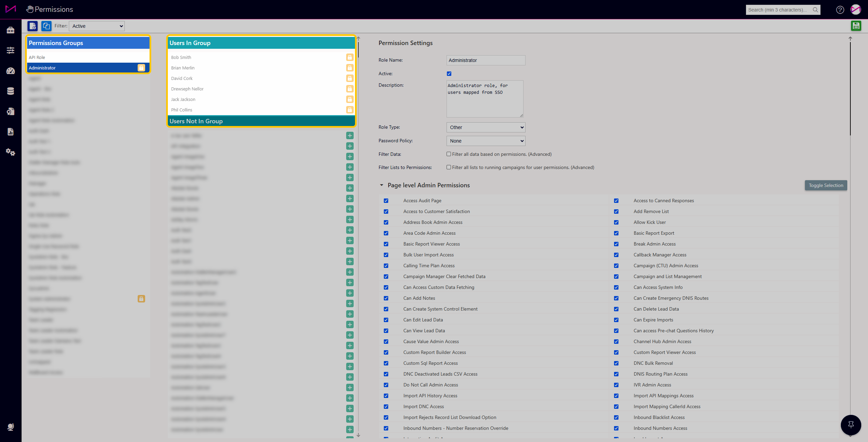Screen dimensions: 868x442
Task: Click the lock icon next to Jack Jackson
Action: (x=350, y=99)
